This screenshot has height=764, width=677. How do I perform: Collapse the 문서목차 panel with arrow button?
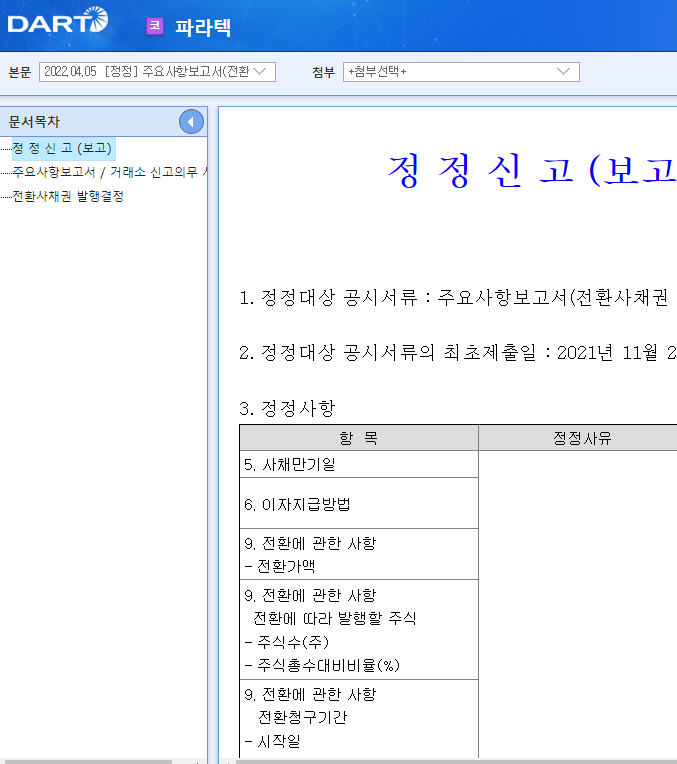pos(191,122)
